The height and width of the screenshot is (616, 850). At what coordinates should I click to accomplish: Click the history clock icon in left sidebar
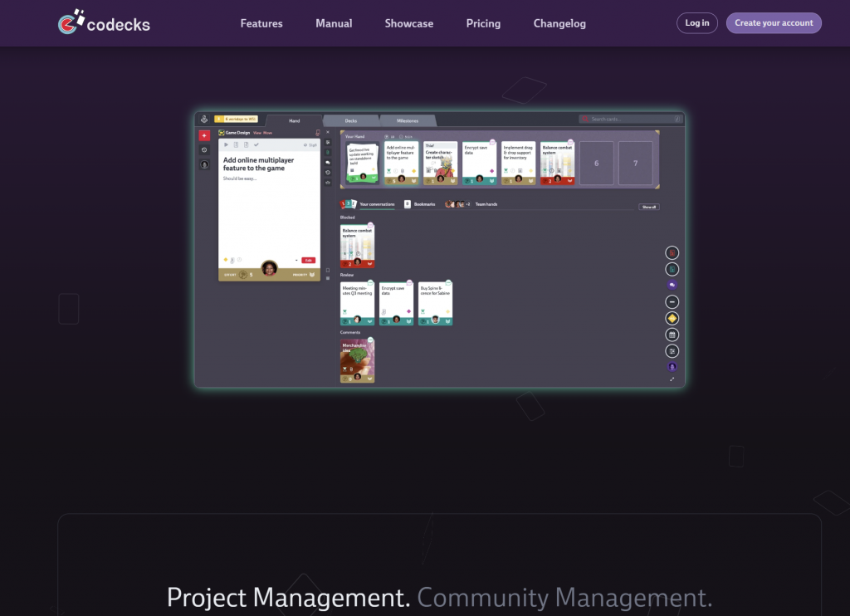[204, 150]
